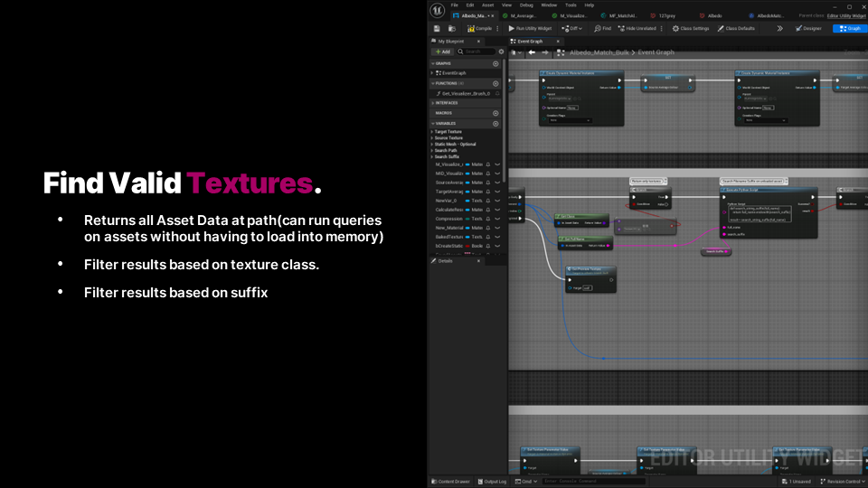Switch to Designer mode
This screenshot has width=868, height=488.
tap(808, 28)
